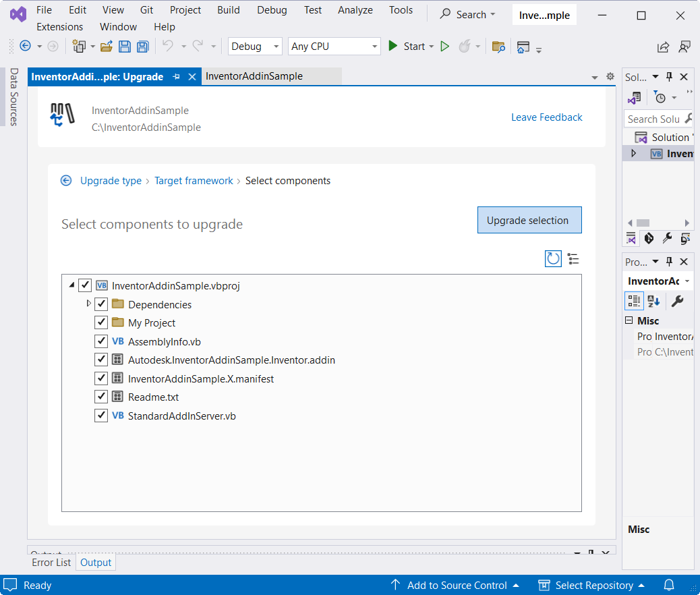Click the browser window toolbar icon
The width and height of the screenshot is (700, 595).
click(x=523, y=47)
